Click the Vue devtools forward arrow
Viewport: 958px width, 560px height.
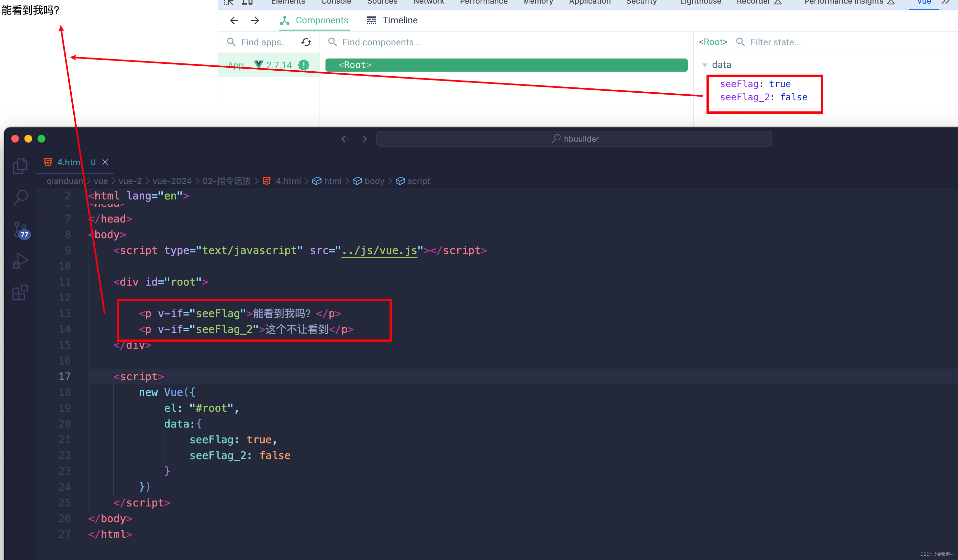pyautogui.click(x=255, y=20)
